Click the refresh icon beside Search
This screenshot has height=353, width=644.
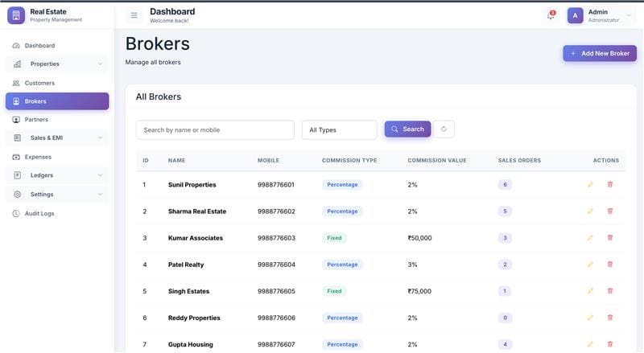pyautogui.click(x=444, y=129)
